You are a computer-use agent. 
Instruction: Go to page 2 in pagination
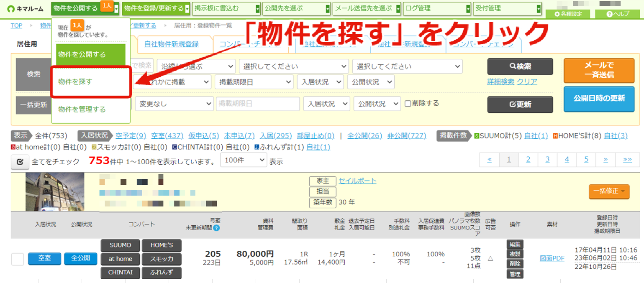(x=529, y=159)
